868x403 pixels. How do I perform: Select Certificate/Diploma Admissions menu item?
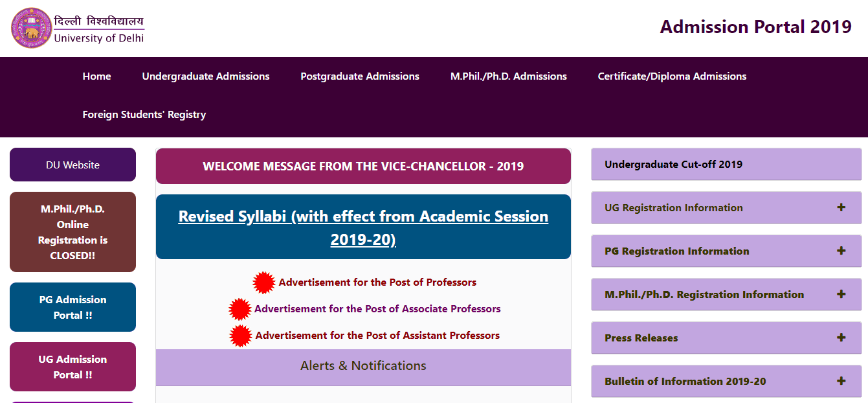(672, 76)
